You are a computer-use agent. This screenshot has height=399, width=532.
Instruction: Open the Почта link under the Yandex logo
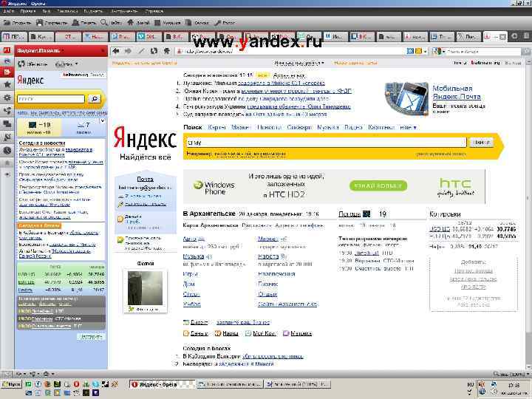145,179
